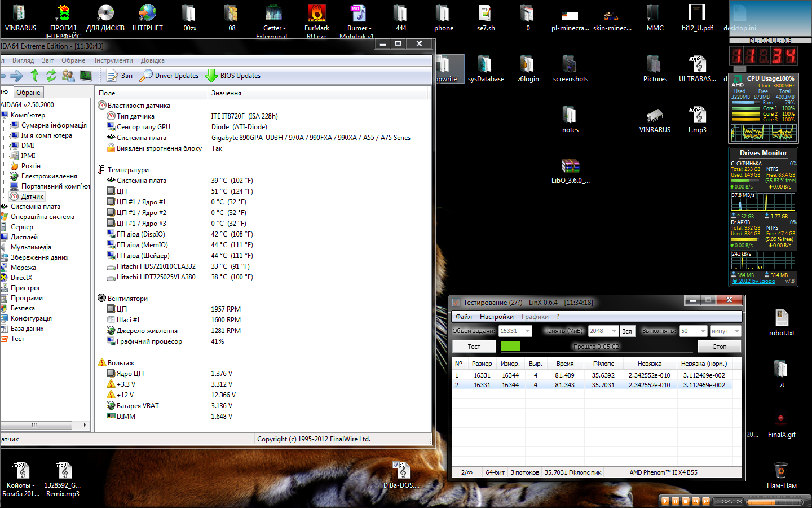Select the Ням-Ням recycle bin icon
The height and width of the screenshot is (508, 812).
[x=781, y=475]
